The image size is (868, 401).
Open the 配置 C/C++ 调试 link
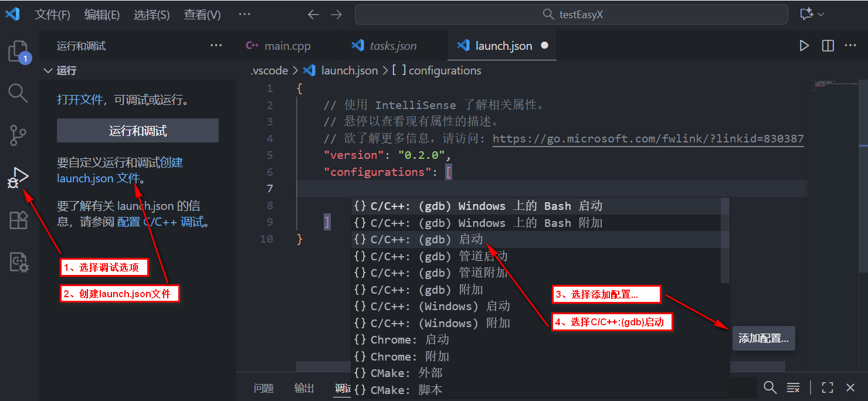(x=160, y=222)
